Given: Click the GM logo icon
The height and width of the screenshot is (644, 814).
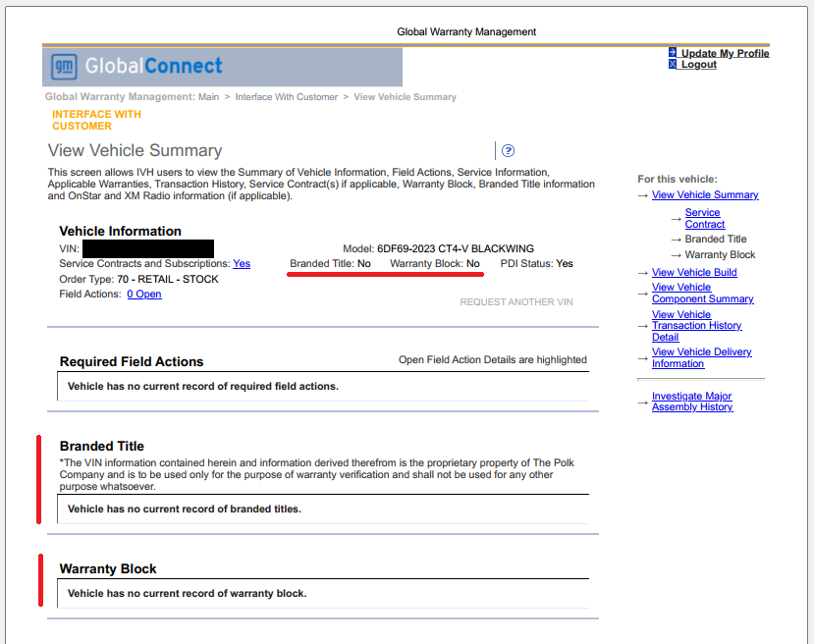Looking at the screenshot, I should (x=65, y=67).
